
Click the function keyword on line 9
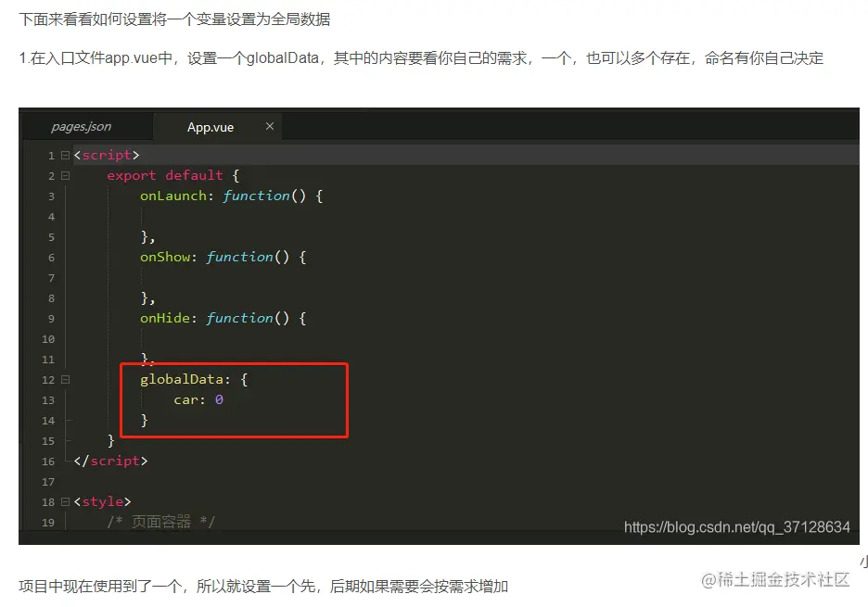239,318
